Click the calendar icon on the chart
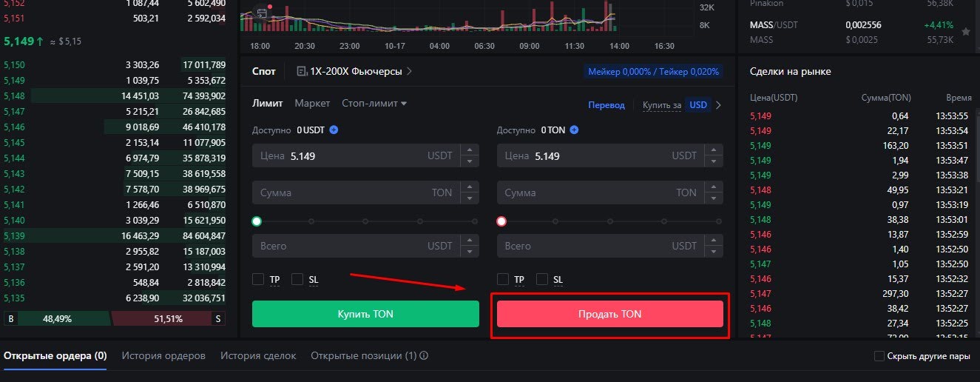Image resolution: width=980 pixels, height=382 pixels. [261, 13]
